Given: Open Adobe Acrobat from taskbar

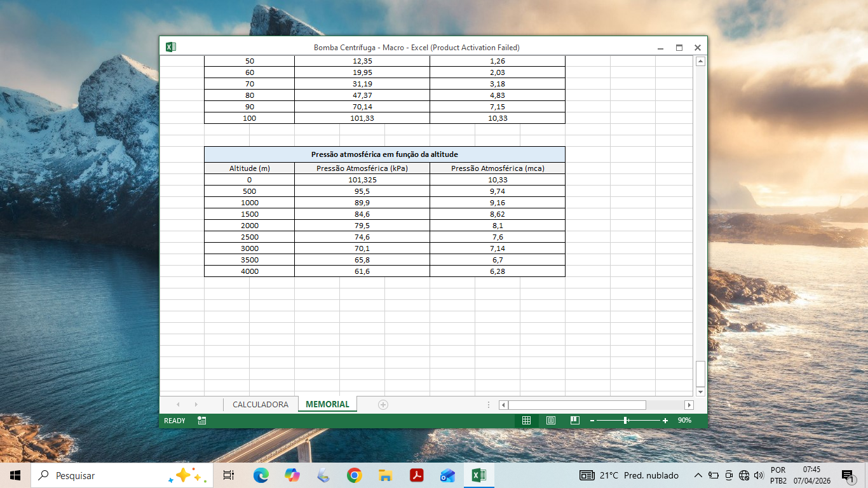Looking at the screenshot, I should (x=416, y=475).
